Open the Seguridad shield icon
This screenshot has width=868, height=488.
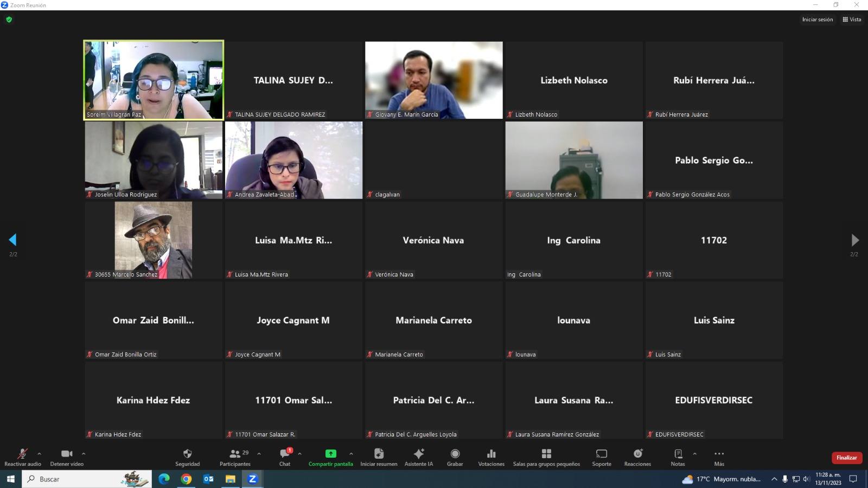[x=187, y=454]
